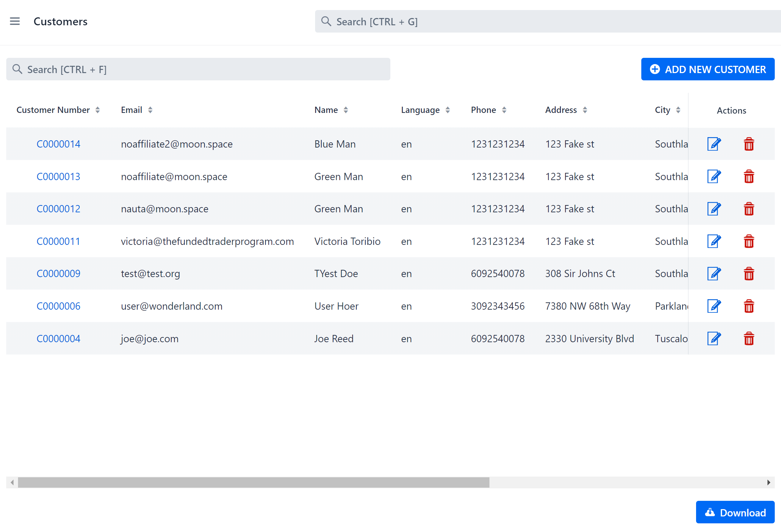781x532 pixels.
Task: Toggle sorting on the City column
Action: tap(678, 109)
